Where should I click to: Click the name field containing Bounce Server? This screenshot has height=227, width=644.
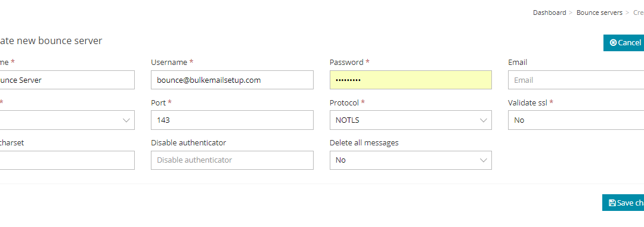(67, 80)
